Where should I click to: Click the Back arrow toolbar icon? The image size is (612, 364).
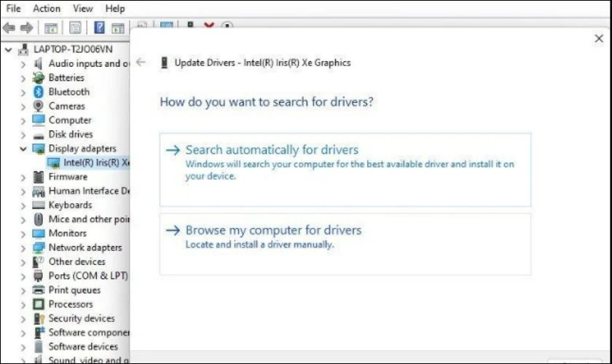coord(9,28)
